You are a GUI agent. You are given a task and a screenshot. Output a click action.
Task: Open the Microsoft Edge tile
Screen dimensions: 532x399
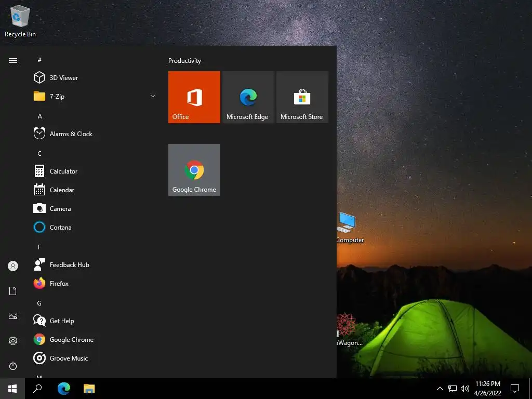248,97
